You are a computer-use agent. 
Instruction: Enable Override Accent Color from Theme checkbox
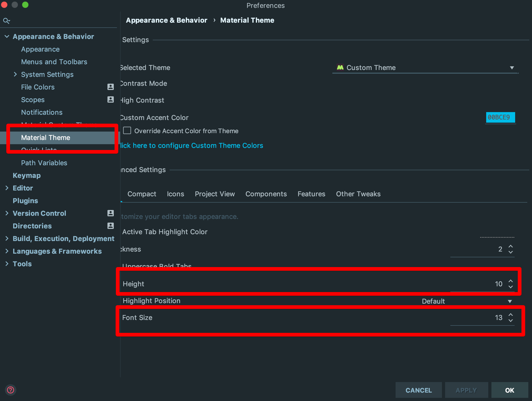127,131
